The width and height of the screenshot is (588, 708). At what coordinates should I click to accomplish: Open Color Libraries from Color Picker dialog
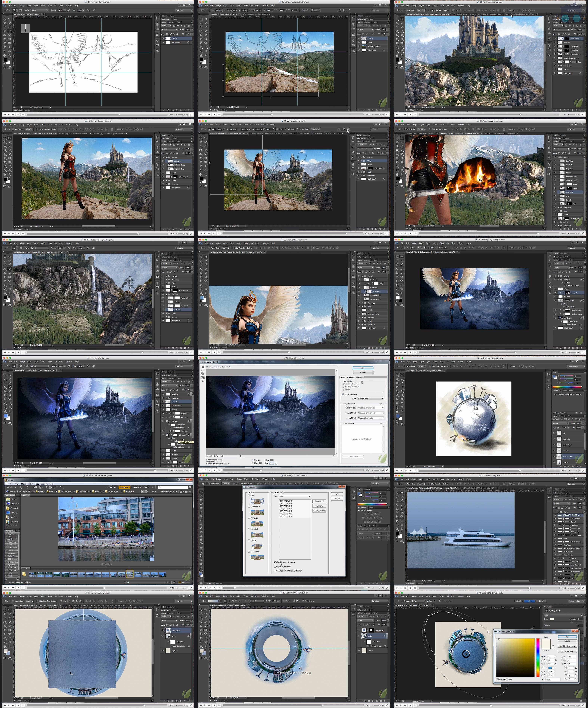[x=567, y=651]
